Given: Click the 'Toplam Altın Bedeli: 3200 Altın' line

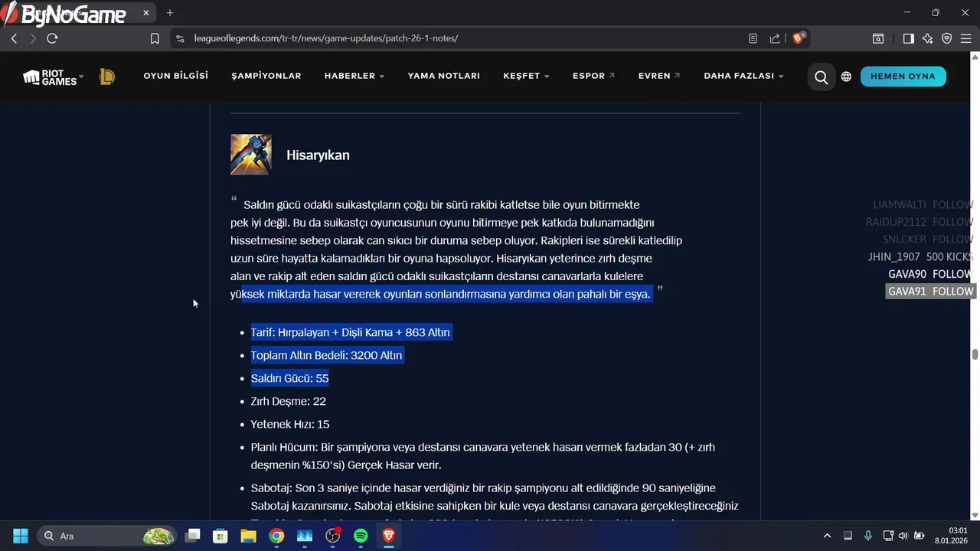Looking at the screenshot, I should point(327,355).
